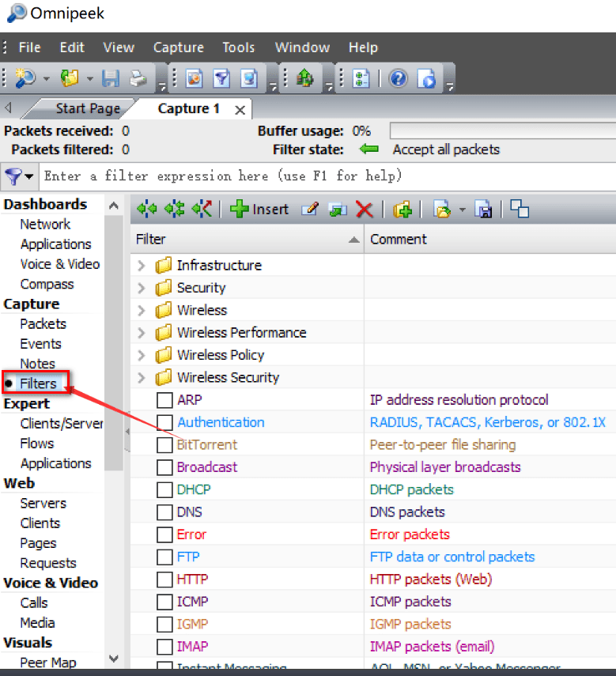Enable the FTP filter checkbox
The width and height of the screenshot is (616, 676).
click(x=164, y=557)
